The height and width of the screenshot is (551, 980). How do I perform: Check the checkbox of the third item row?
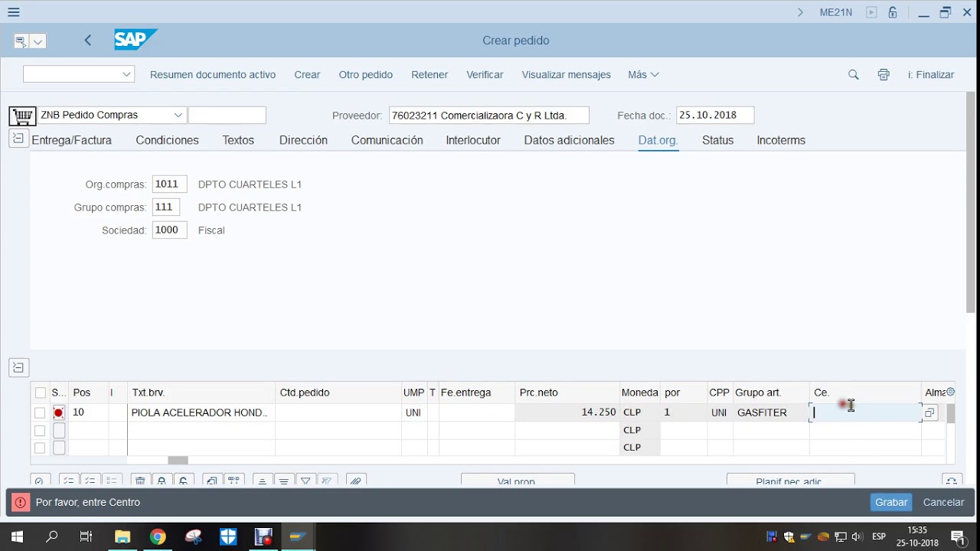(40, 448)
